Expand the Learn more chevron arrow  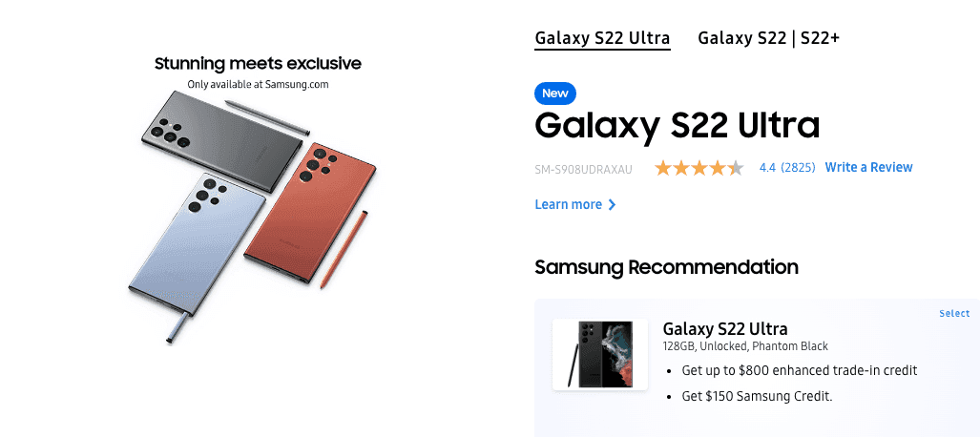tap(612, 204)
